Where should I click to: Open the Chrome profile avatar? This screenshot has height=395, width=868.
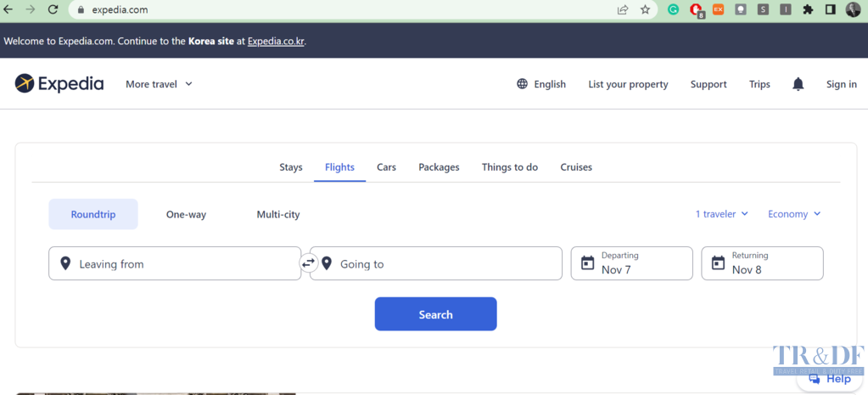853,9
